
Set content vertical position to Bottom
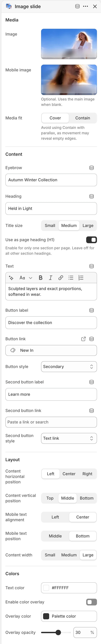point(87,498)
